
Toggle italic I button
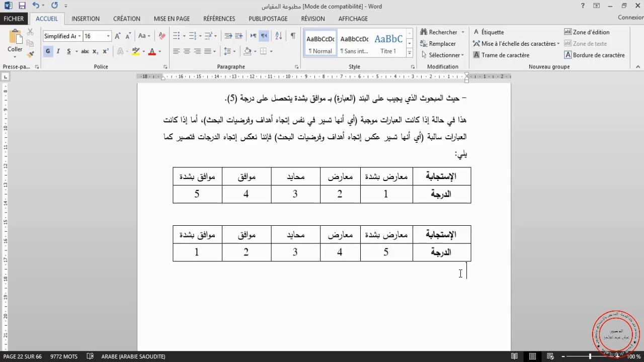click(x=58, y=51)
